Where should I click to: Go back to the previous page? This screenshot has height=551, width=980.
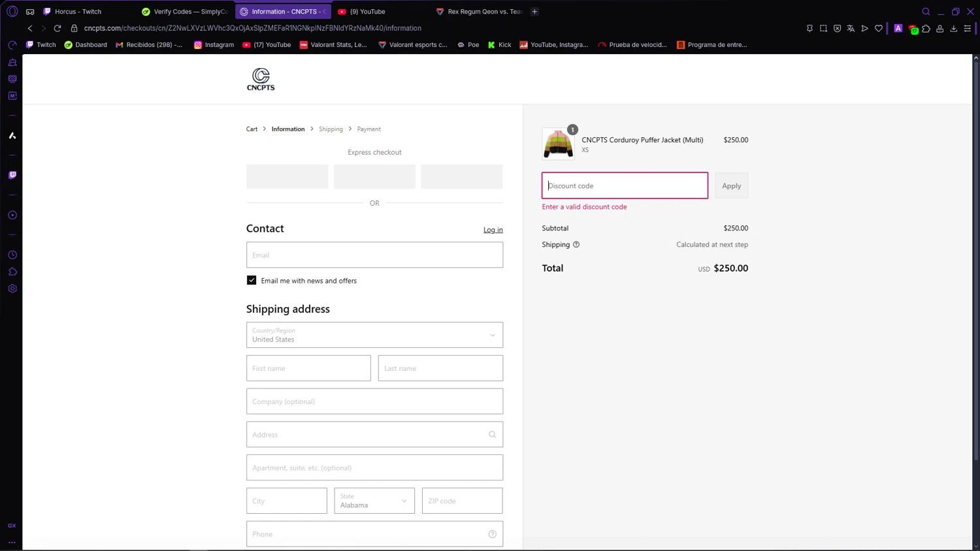click(30, 28)
